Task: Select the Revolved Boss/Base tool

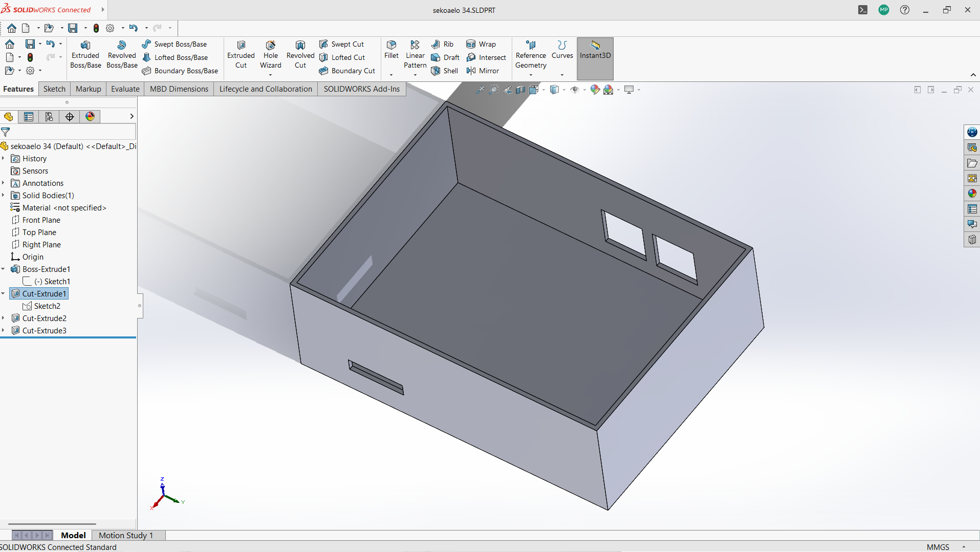Action: point(122,54)
